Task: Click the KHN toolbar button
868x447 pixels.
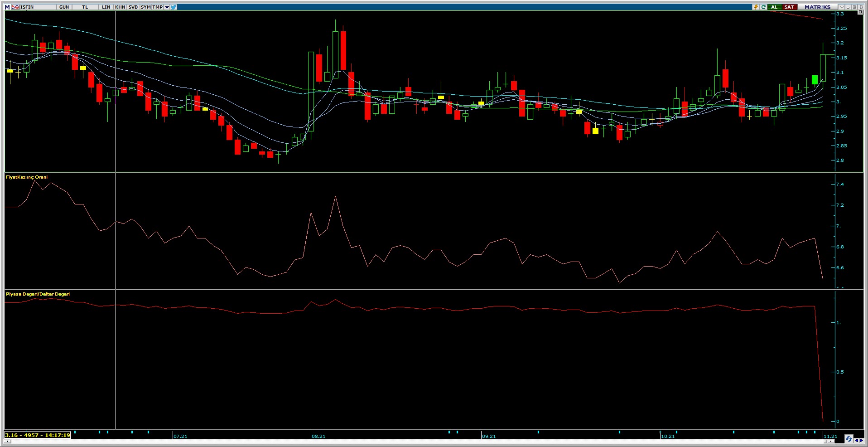Action: (x=120, y=7)
